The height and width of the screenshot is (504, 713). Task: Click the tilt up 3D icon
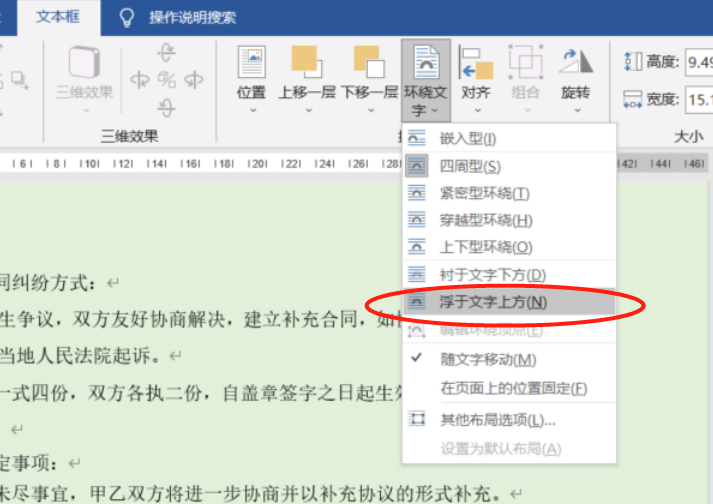point(166,52)
